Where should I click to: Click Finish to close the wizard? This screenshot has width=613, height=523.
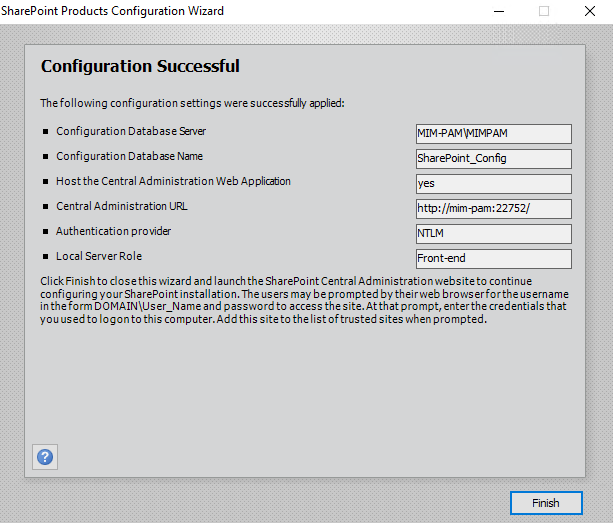pyautogui.click(x=545, y=502)
